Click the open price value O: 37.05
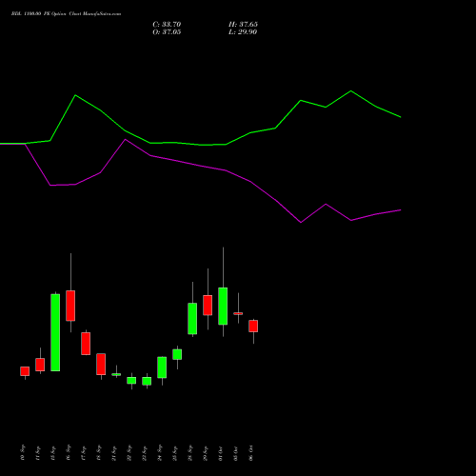 point(167,32)
